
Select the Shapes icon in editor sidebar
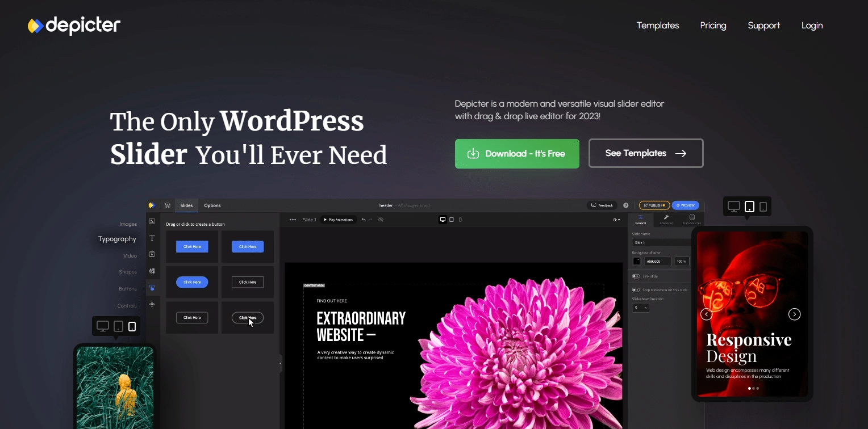click(x=152, y=271)
